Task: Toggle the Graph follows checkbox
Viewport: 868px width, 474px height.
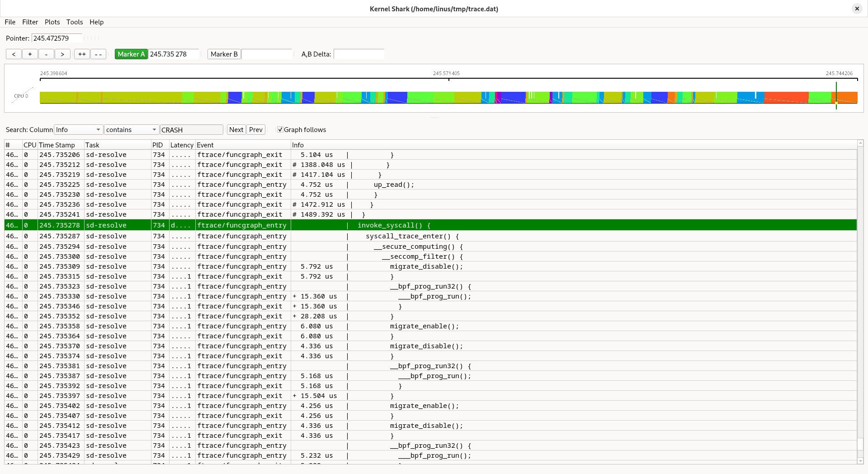Action: click(x=280, y=130)
